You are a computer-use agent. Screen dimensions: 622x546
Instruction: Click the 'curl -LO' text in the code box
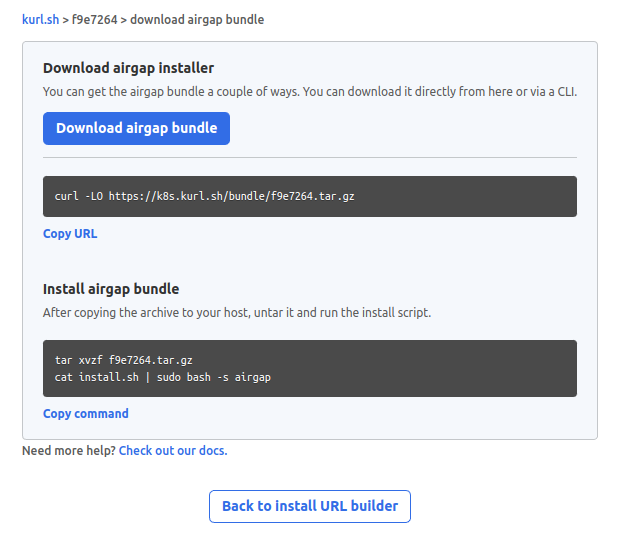coord(79,196)
